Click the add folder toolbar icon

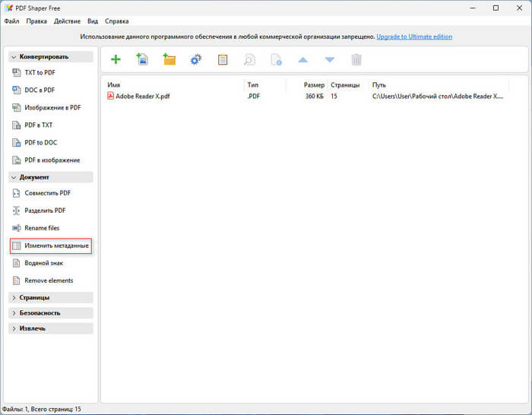(169, 59)
